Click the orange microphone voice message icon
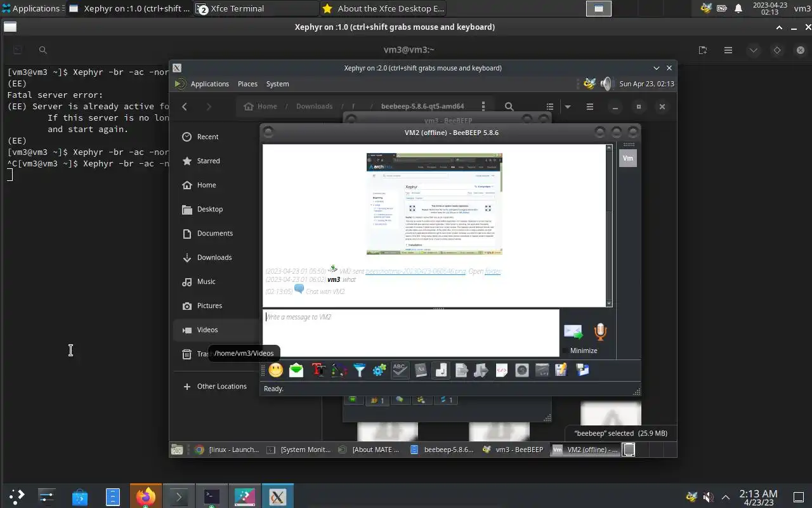This screenshot has width=812, height=508. (600, 331)
